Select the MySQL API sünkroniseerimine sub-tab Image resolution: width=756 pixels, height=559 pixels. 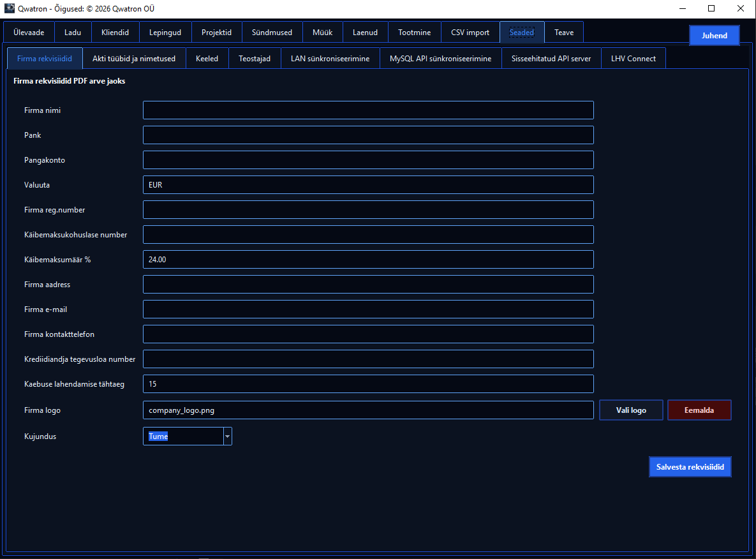click(x=440, y=58)
